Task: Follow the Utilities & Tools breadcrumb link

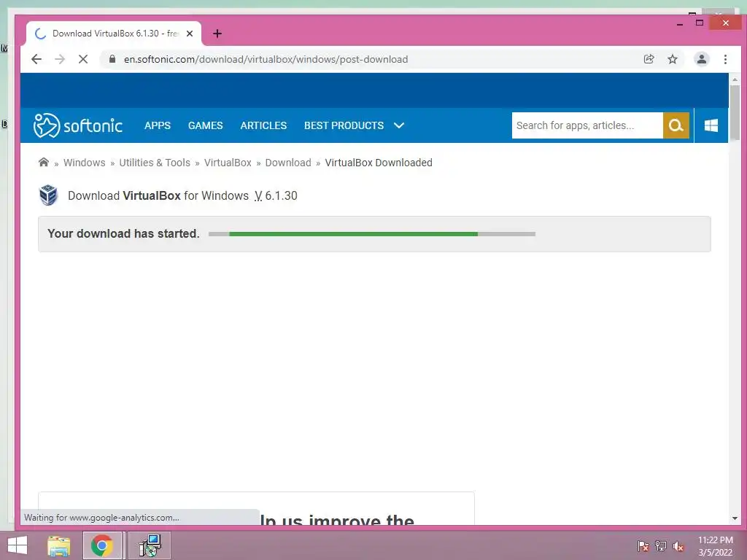Action: (155, 163)
